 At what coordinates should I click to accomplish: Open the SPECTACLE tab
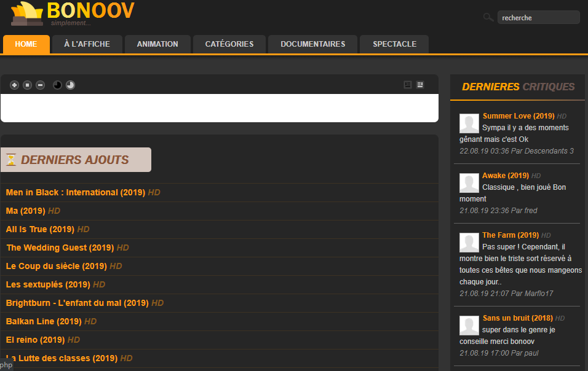tap(394, 44)
